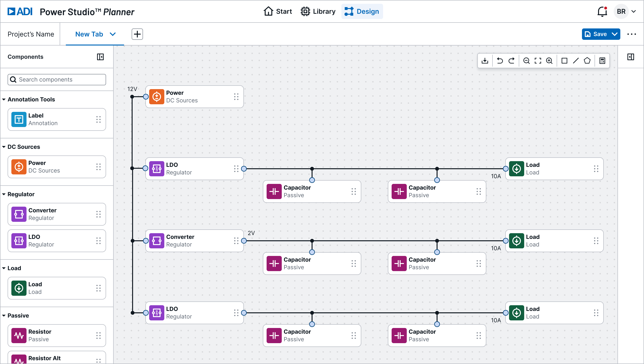This screenshot has width=644, height=364.
Task: Click the fit-to-screen icon
Action: click(x=538, y=61)
